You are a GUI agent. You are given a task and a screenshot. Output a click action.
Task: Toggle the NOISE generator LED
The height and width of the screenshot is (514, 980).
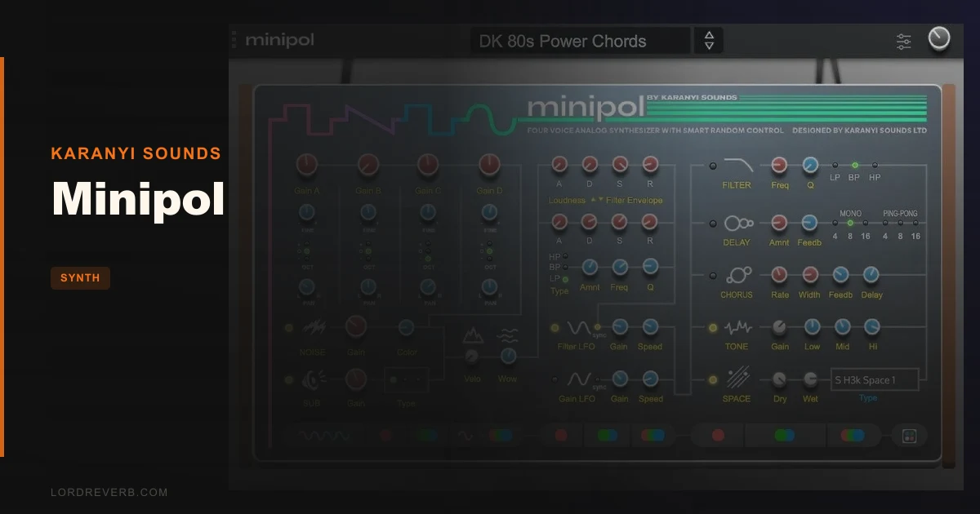[288, 328]
